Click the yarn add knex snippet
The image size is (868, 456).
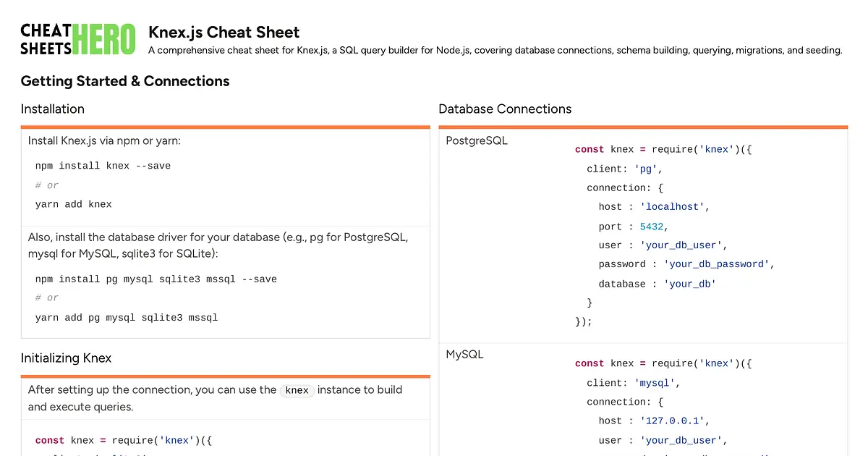73,203
